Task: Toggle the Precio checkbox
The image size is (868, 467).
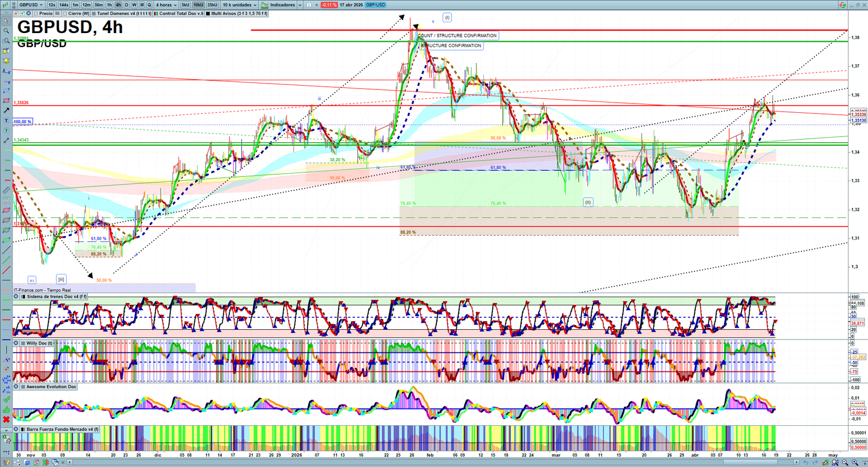Action: [36, 14]
